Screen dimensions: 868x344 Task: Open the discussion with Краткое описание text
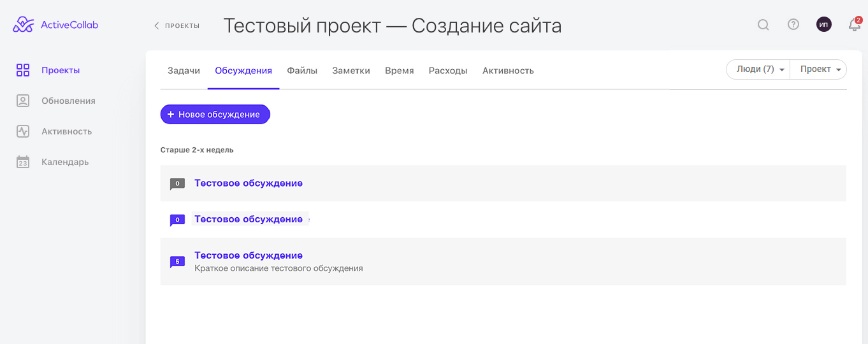point(249,255)
